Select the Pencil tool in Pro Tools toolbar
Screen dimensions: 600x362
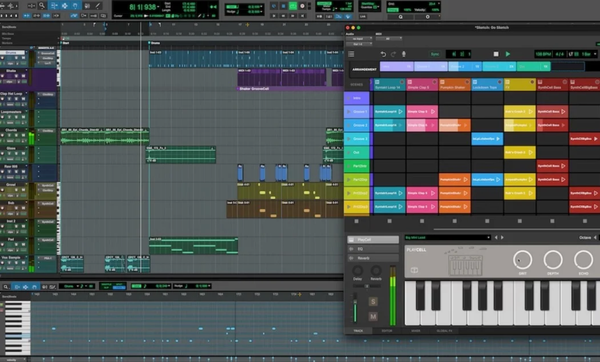tap(98, 6)
